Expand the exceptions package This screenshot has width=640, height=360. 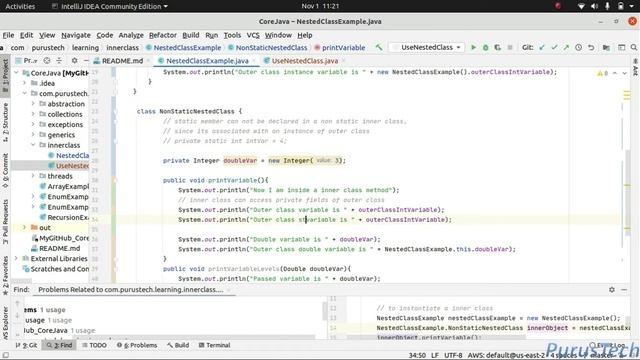(x=33, y=124)
